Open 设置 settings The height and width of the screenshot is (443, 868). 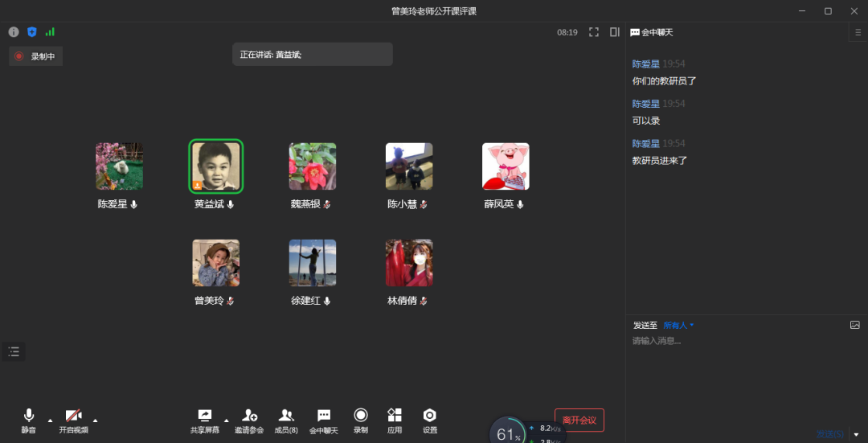(x=430, y=420)
